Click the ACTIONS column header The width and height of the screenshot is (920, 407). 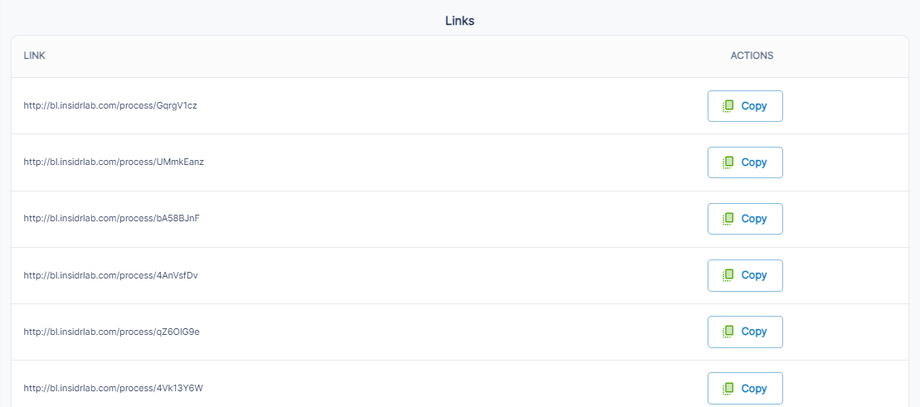click(x=752, y=56)
